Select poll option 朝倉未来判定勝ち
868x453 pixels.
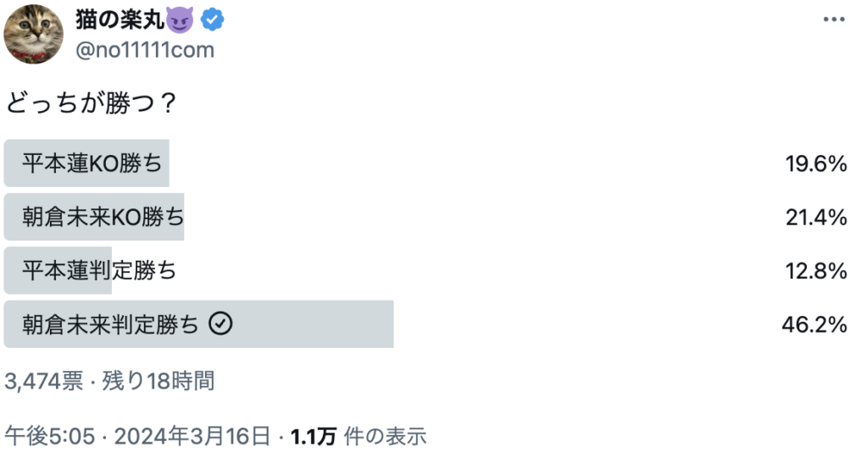pos(426,324)
